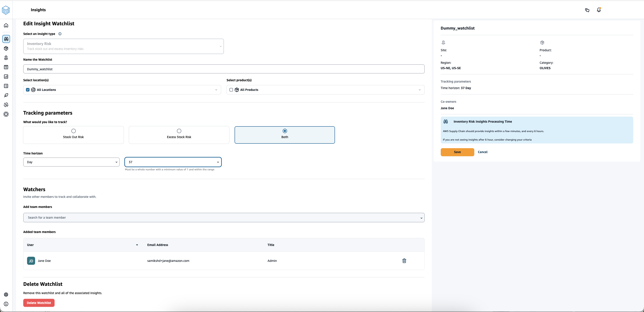Click the time horizon number input field

(173, 162)
